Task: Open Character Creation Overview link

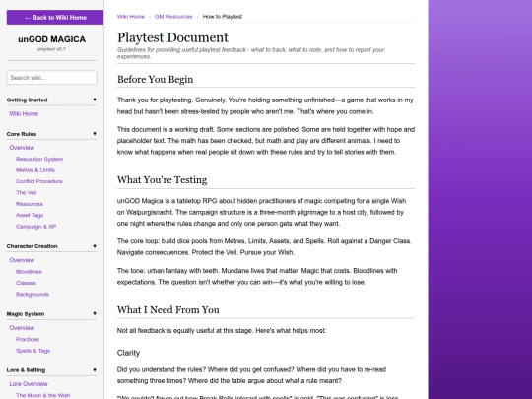Action: 22,260
